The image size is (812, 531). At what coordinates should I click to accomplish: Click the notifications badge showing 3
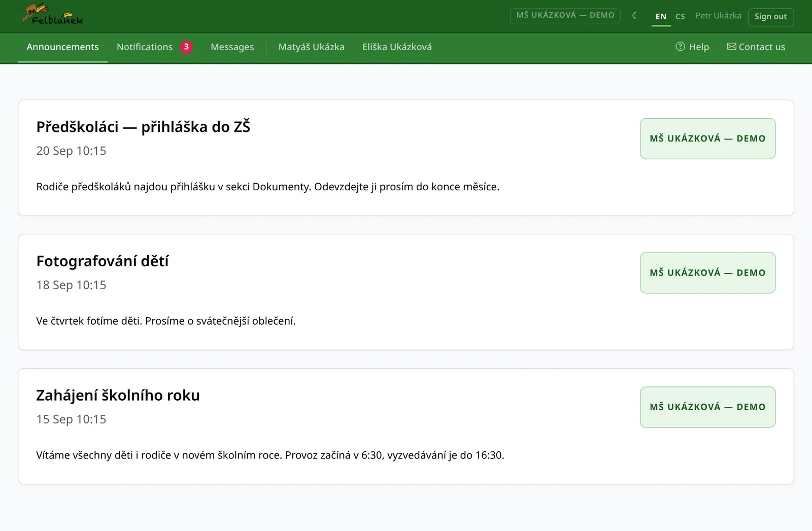(x=186, y=47)
